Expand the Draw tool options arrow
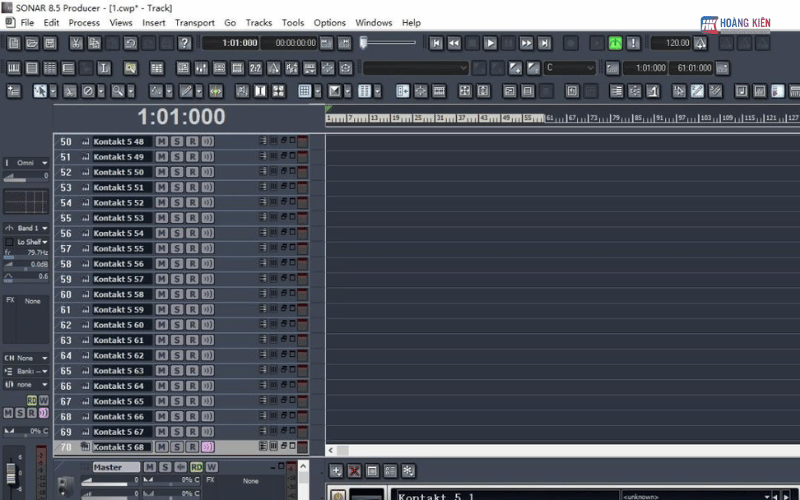 pos(198,91)
